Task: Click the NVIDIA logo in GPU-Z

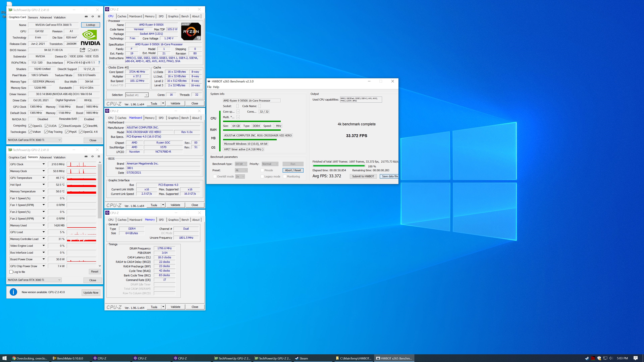Action: click(x=90, y=38)
